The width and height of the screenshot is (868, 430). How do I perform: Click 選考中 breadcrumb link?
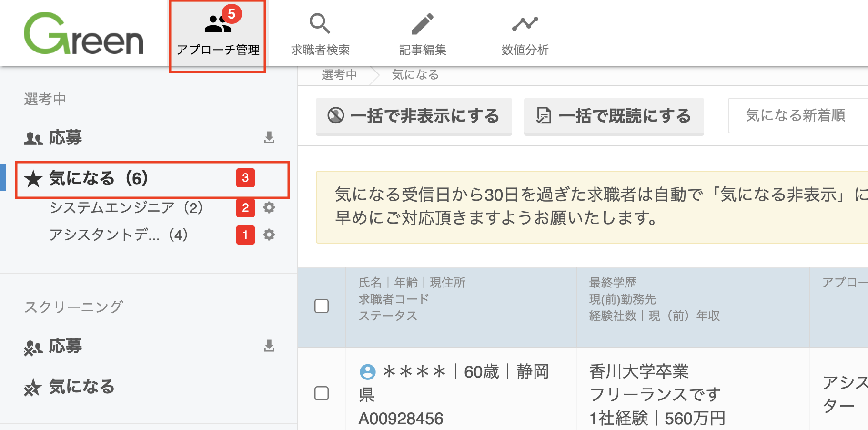click(x=339, y=75)
